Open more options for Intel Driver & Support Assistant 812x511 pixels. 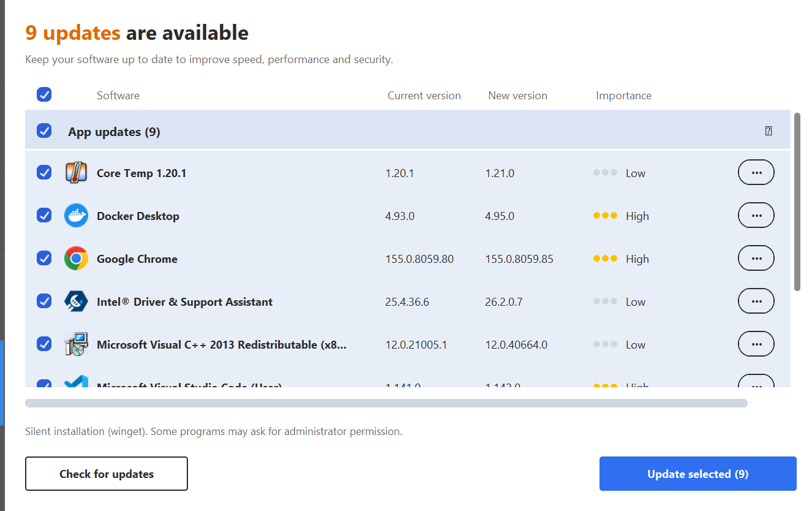point(756,301)
